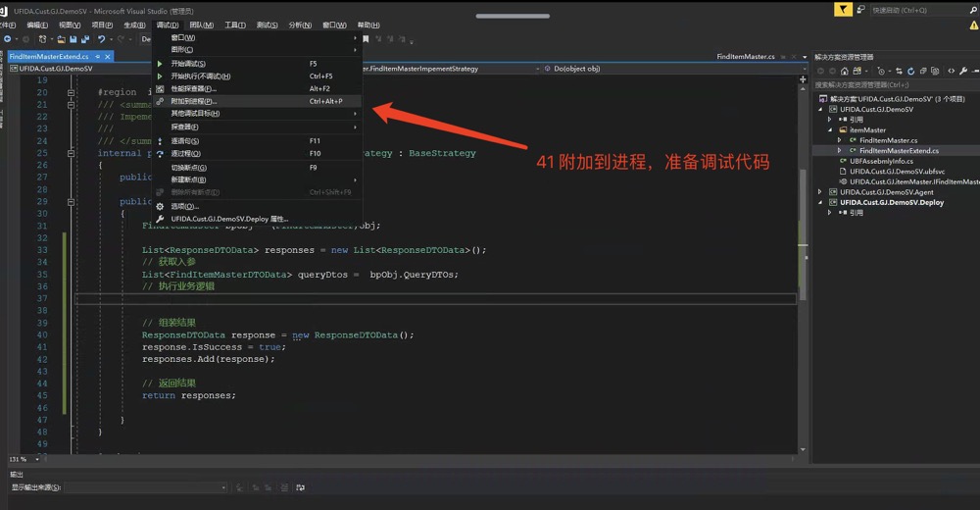Open FindItemMaster.cs in Solution Explorer
Image resolution: width=980 pixels, height=510 pixels.
click(x=887, y=140)
